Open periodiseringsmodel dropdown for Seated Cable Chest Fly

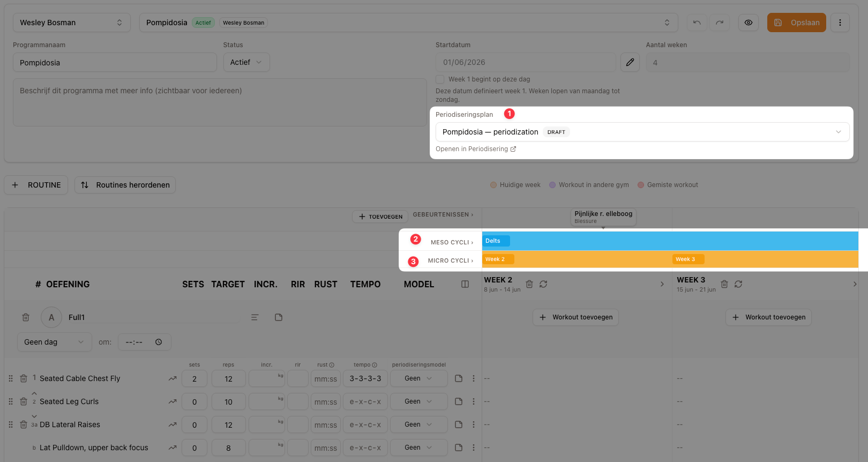(x=419, y=378)
